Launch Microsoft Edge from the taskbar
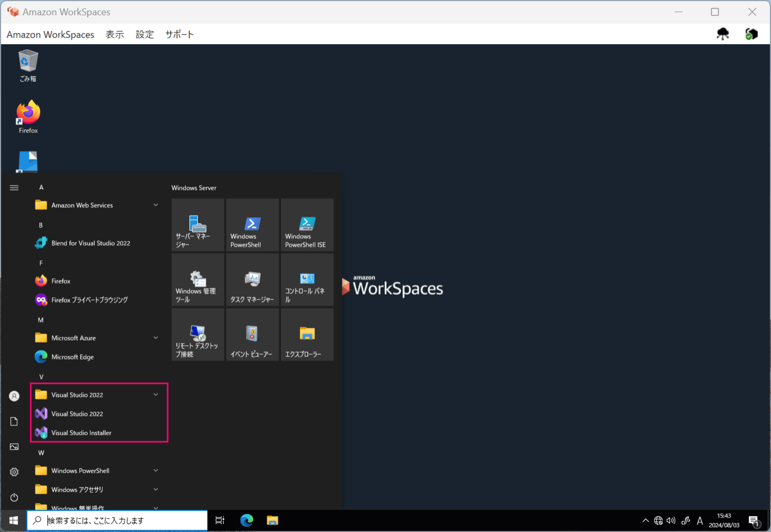The height and width of the screenshot is (532, 771). [x=247, y=520]
